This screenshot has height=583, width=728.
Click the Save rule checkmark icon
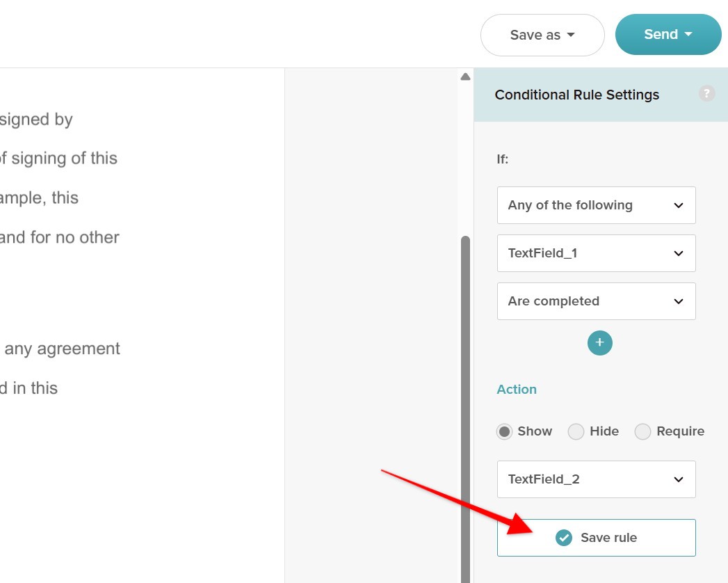tap(564, 538)
